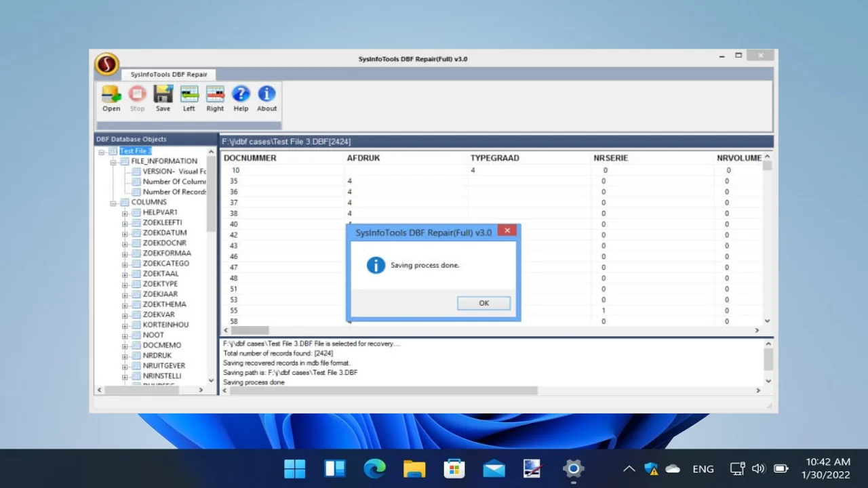Click the grid's scroll down arrow
This screenshot has height=488, width=868.
768,321
